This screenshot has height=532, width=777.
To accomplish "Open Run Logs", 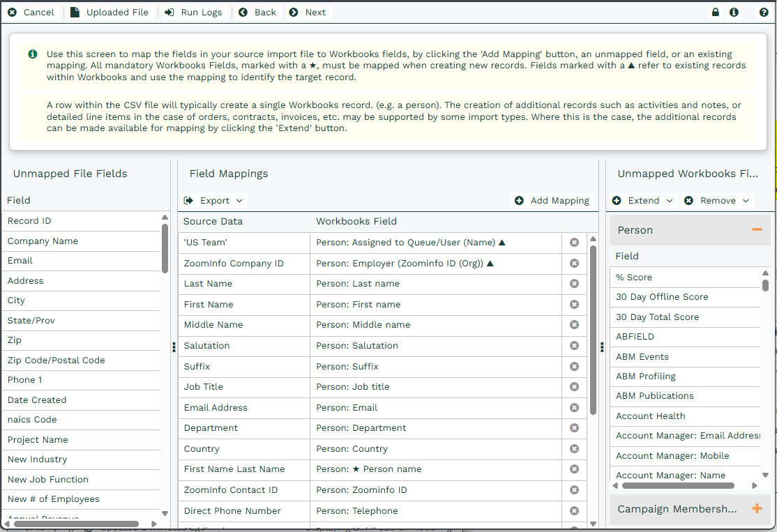I will [x=194, y=13].
